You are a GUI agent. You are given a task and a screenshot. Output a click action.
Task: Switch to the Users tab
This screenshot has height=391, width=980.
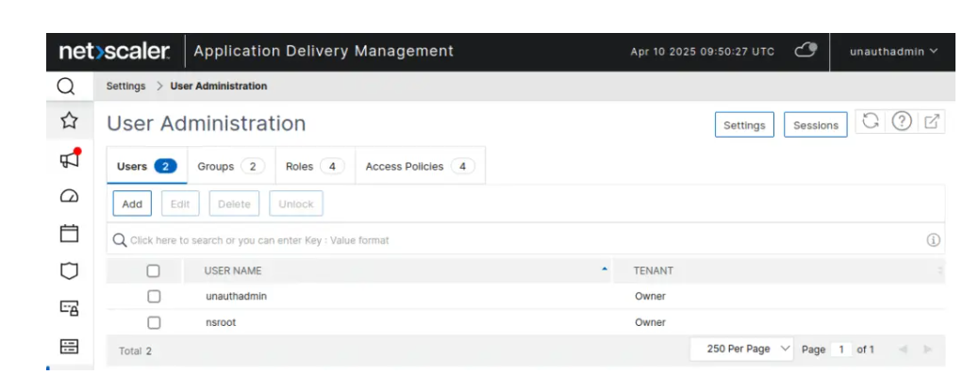point(147,166)
